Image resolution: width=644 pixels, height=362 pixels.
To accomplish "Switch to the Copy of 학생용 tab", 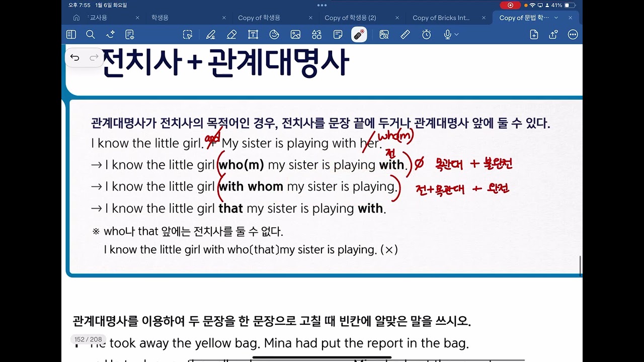I will tap(260, 18).
